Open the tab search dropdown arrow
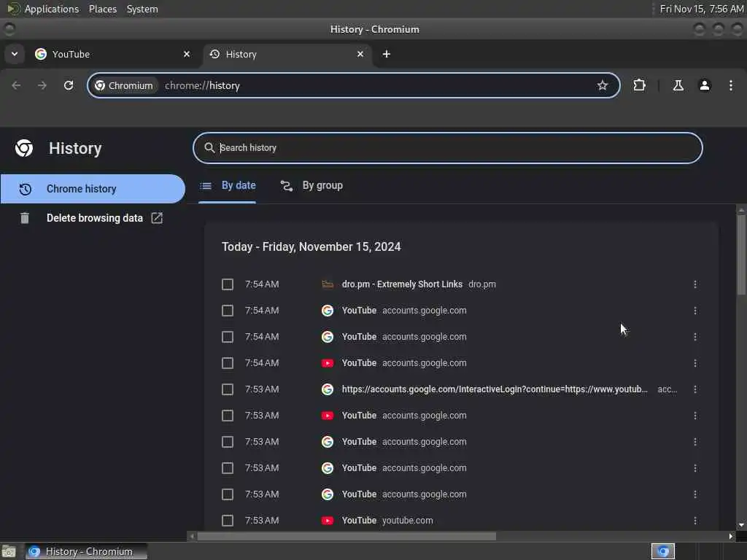The width and height of the screenshot is (747, 560). 15,54
